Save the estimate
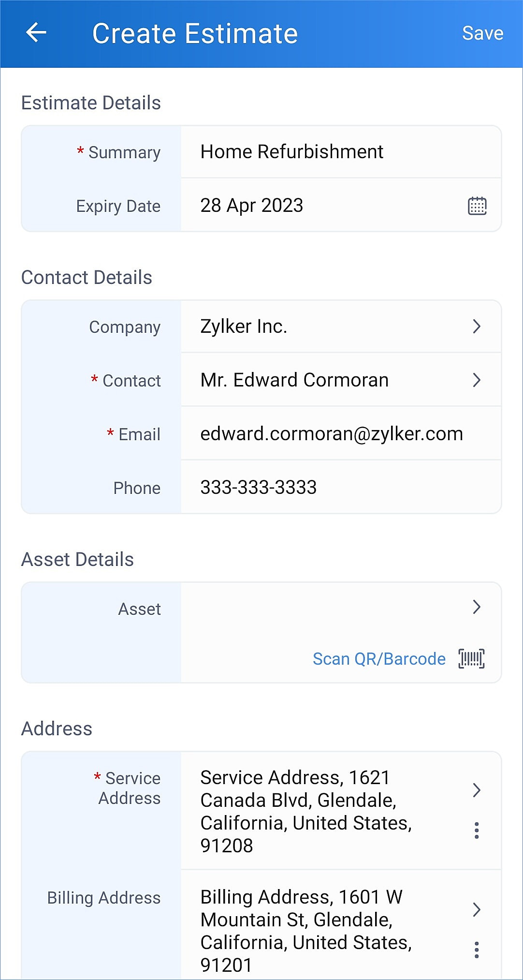The width and height of the screenshot is (523, 980). click(x=482, y=33)
